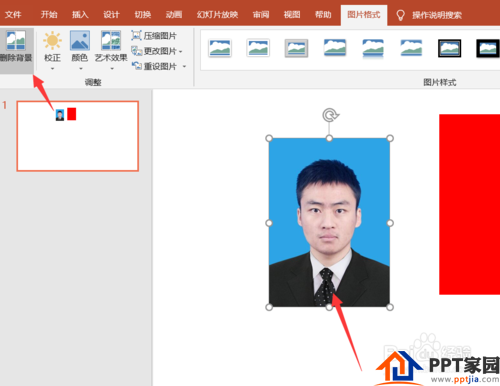This screenshot has width=500, height=386.
Task: Switch to the Review (审阅) tab
Action: (x=261, y=15)
